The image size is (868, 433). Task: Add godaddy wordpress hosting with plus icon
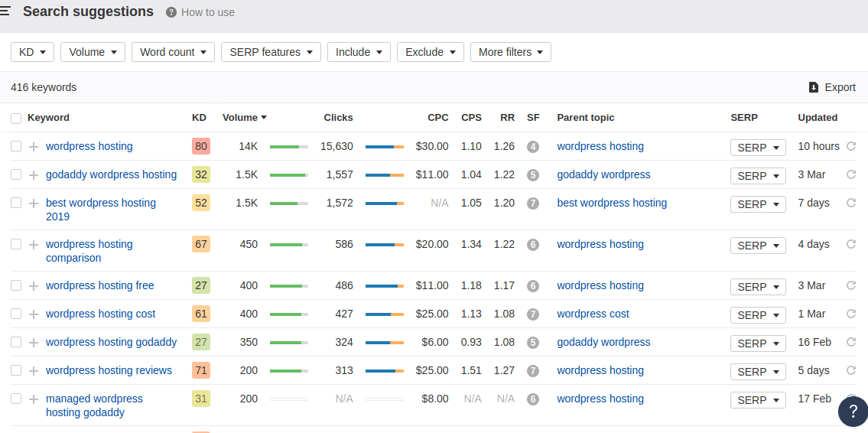(34, 175)
